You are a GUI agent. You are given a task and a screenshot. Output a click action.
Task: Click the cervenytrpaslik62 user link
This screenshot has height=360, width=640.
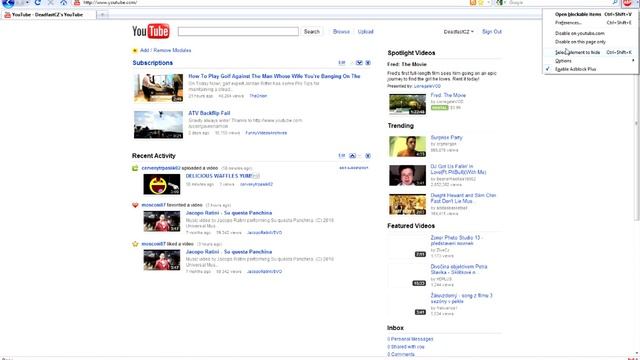coord(161,168)
